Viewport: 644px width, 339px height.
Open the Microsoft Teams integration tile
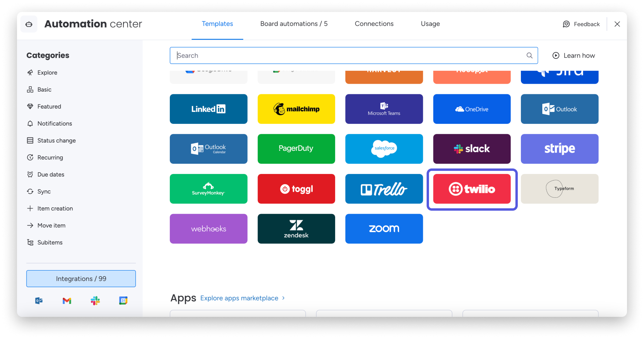click(x=384, y=109)
